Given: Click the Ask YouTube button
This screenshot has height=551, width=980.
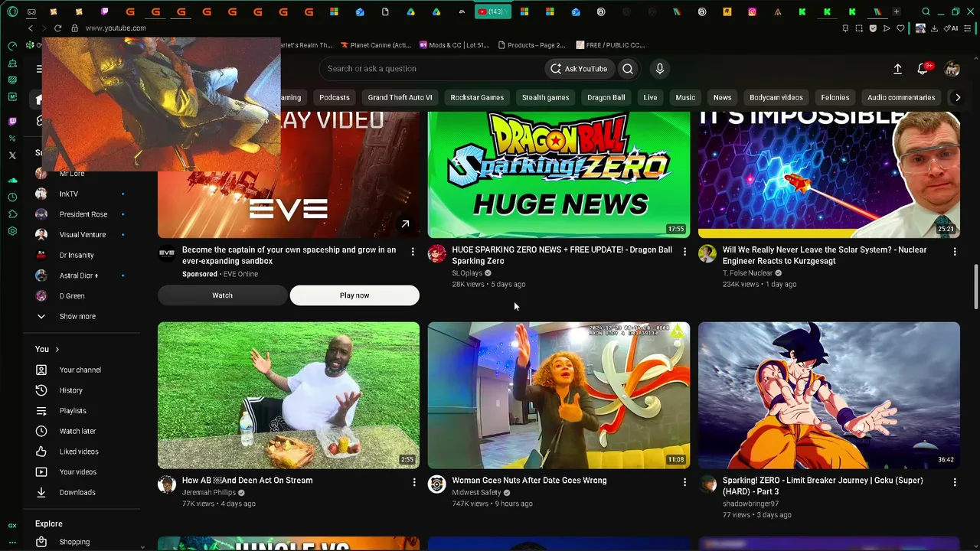Looking at the screenshot, I should pos(579,69).
